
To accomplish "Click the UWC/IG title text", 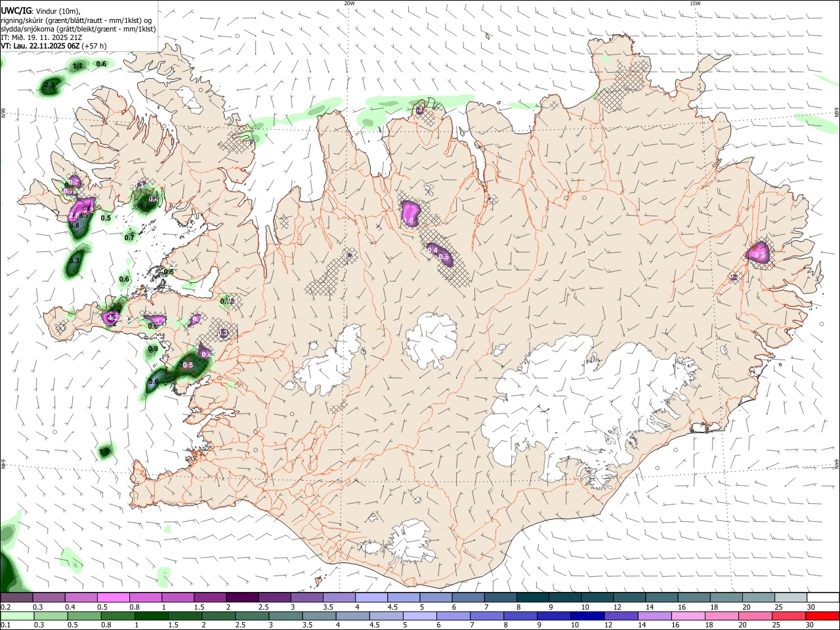I will 16,10.
